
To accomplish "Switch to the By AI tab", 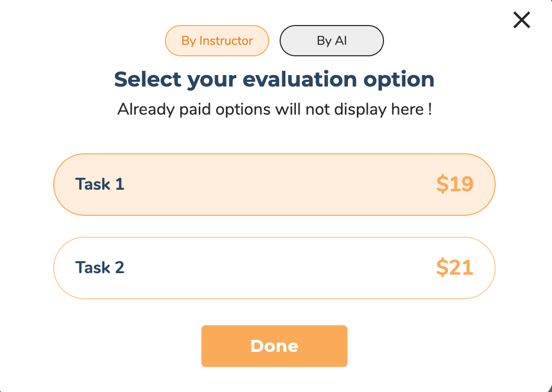I will pyautogui.click(x=332, y=41).
